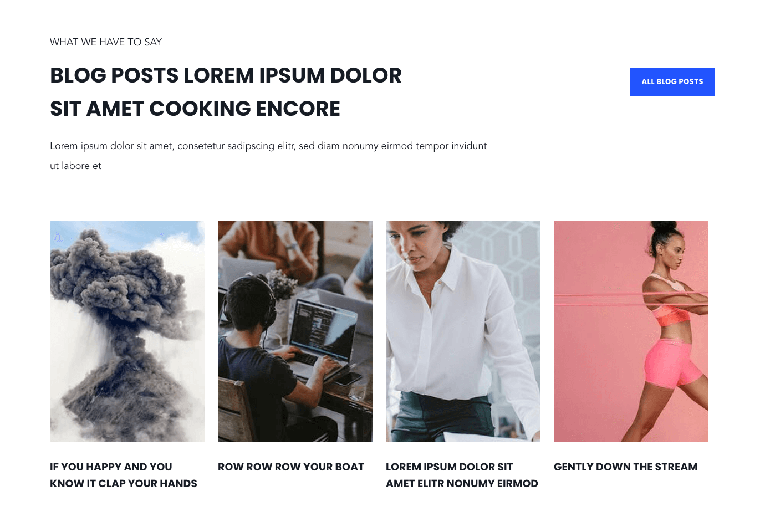Open "Gently Down The Stream" post
The width and height of the screenshot is (765, 532).
coord(626,467)
